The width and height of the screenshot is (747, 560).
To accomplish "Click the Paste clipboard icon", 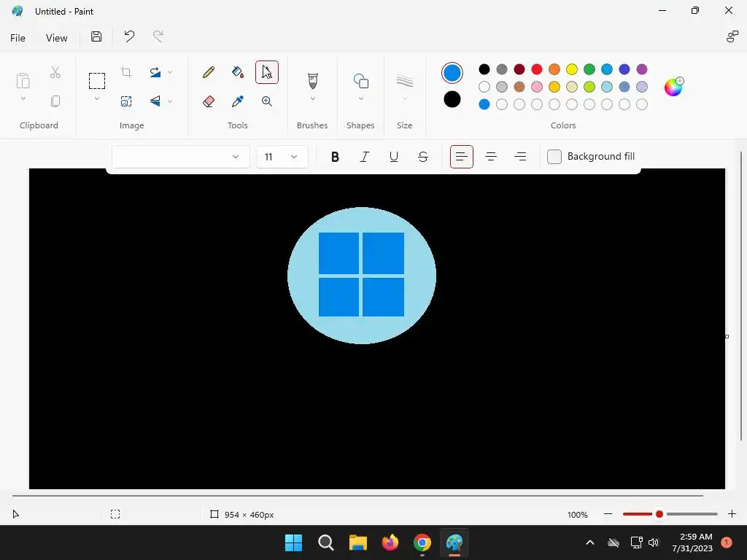I will pyautogui.click(x=23, y=81).
